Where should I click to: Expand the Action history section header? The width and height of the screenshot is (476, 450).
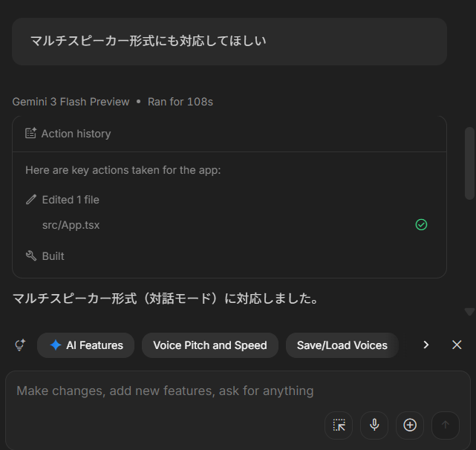pyautogui.click(x=76, y=134)
